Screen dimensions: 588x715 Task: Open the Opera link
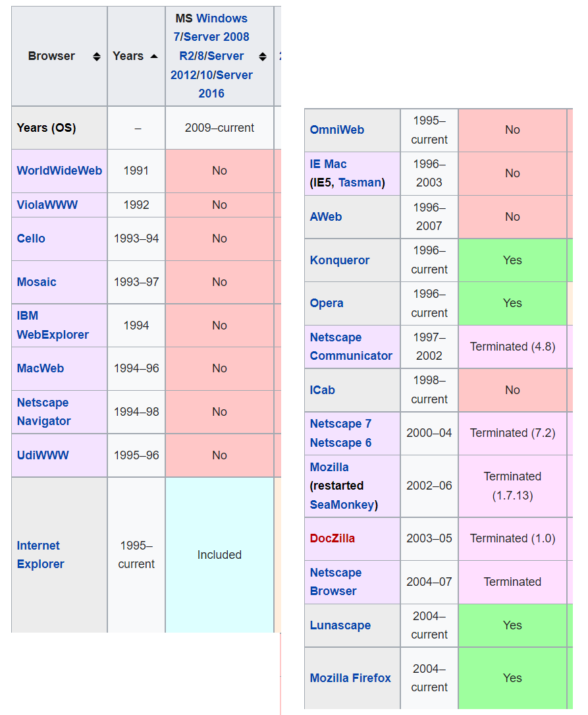point(327,303)
